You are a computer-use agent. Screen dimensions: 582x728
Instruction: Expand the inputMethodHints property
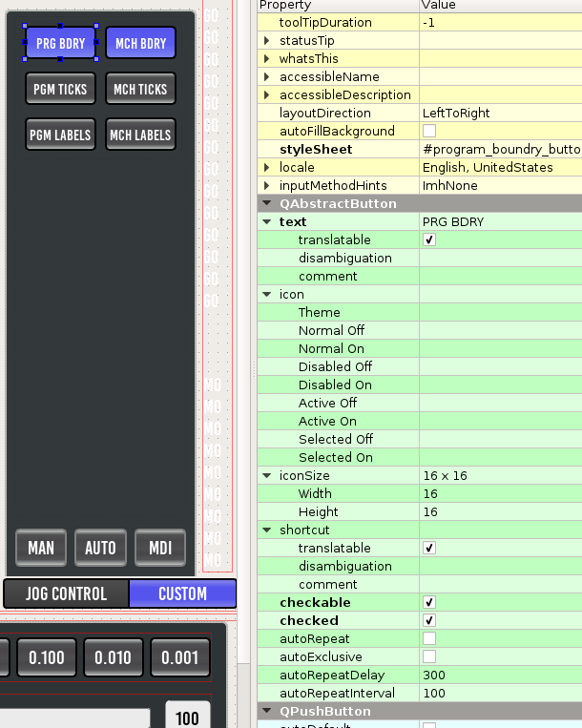click(266, 185)
